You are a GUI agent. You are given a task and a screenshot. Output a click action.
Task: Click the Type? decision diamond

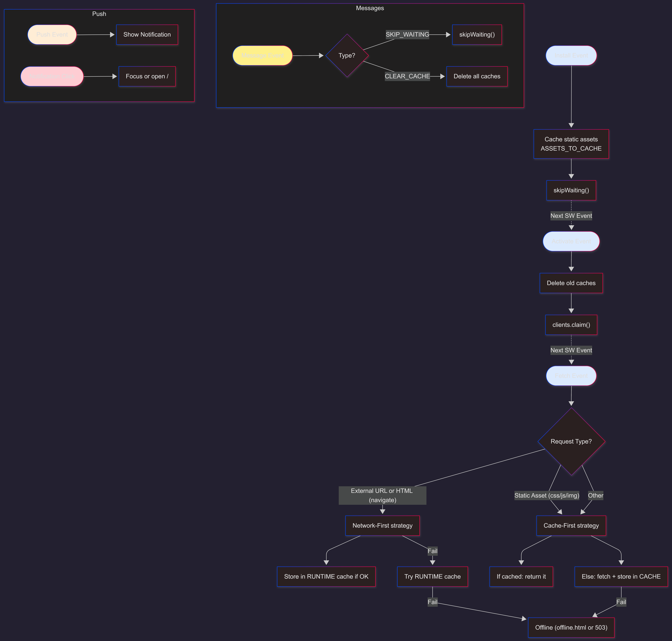[x=347, y=55]
